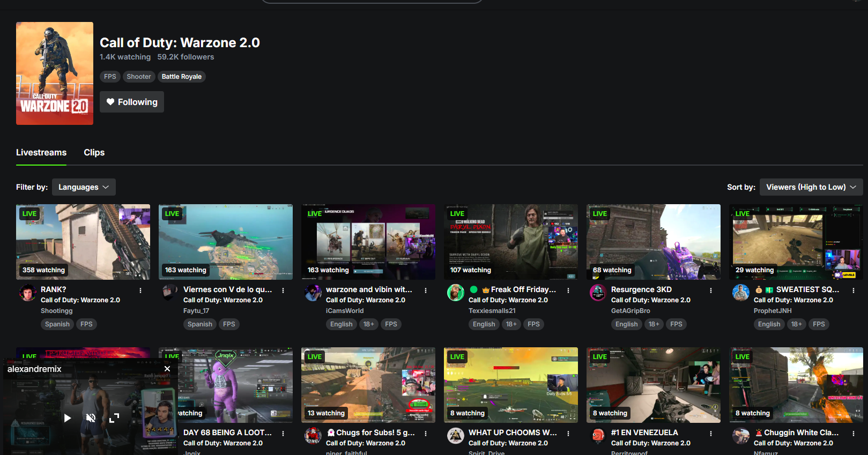The width and height of the screenshot is (868, 455).
Task: Open SWEATIEST SQ stream thumbnail
Action: click(x=796, y=242)
